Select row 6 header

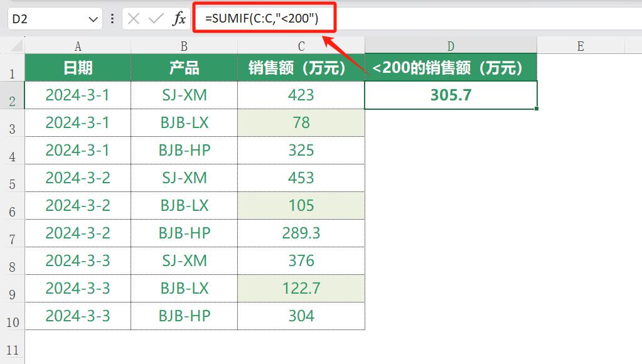[13, 206]
